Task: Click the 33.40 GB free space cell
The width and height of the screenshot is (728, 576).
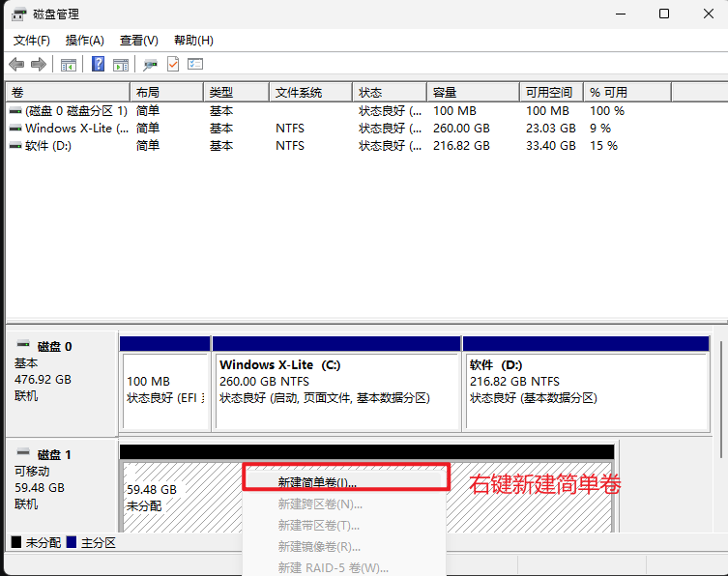Action: (551, 146)
